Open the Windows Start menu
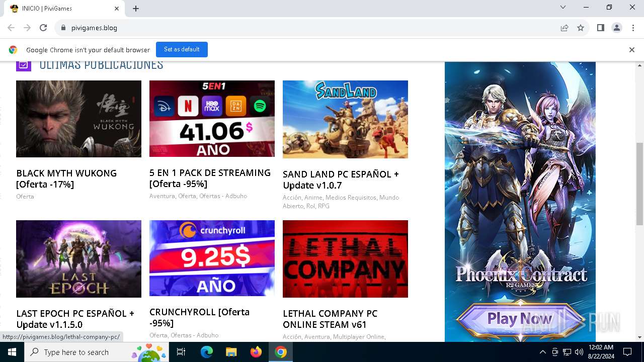The height and width of the screenshot is (362, 644). coord(12,352)
